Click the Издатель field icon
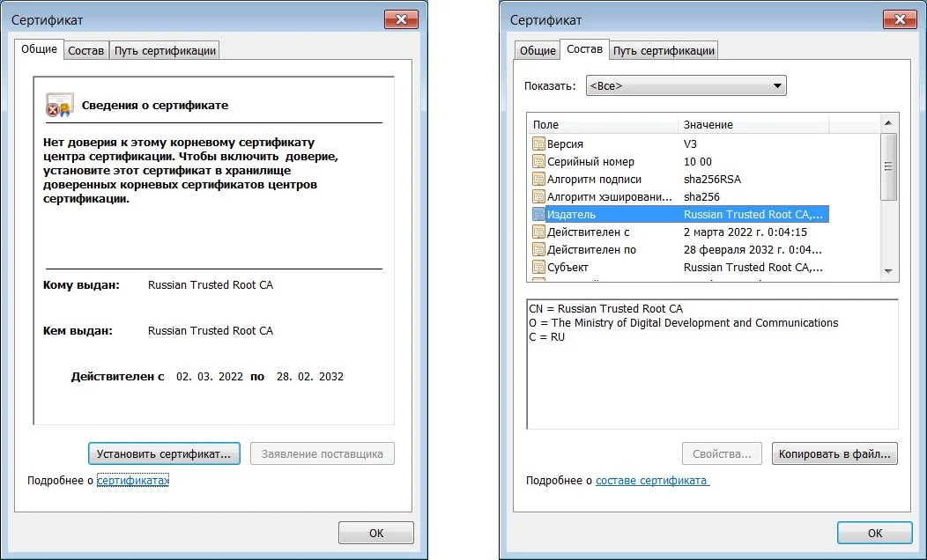This screenshot has width=927, height=560. (538, 215)
